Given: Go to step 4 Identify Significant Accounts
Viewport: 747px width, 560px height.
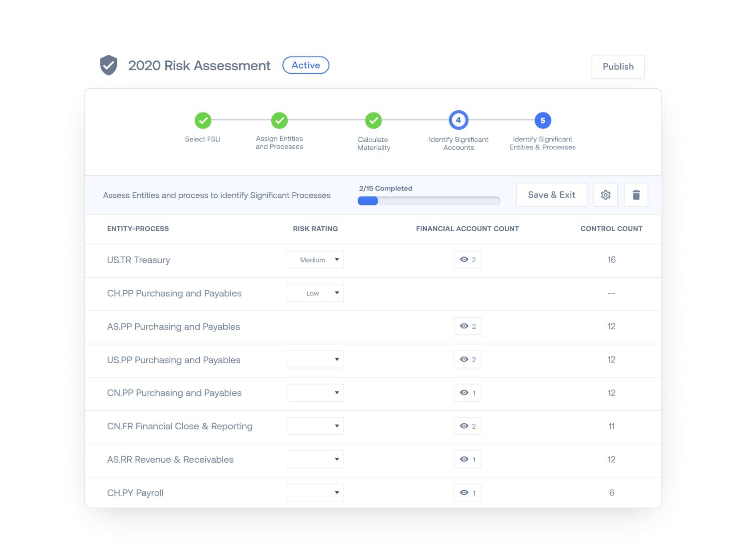Looking at the screenshot, I should click(458, 120).
